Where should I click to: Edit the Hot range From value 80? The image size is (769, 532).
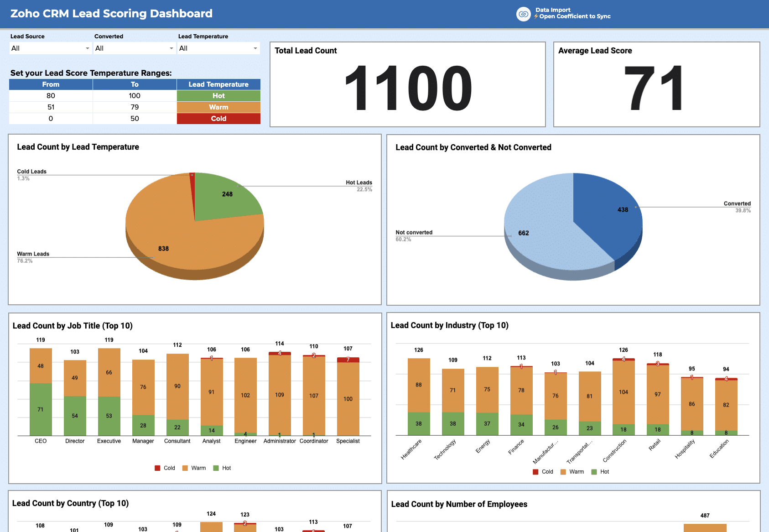(x=51, y=96)
